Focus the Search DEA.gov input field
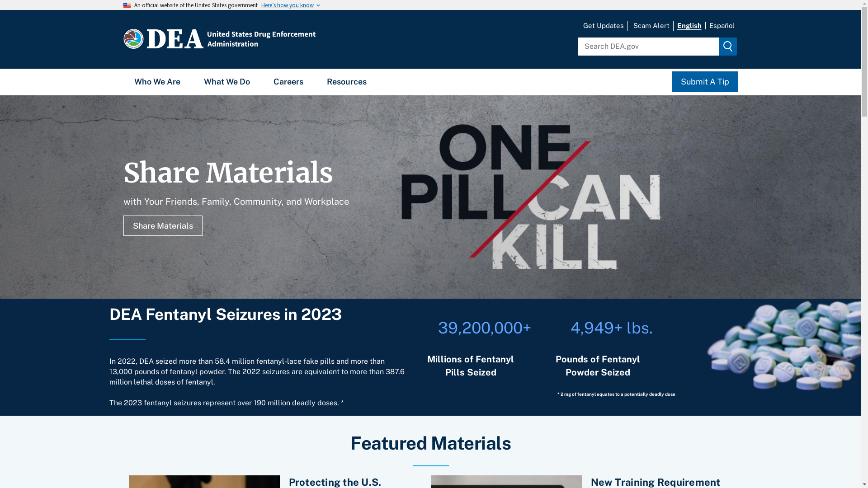868x488 pixels. 648,47
